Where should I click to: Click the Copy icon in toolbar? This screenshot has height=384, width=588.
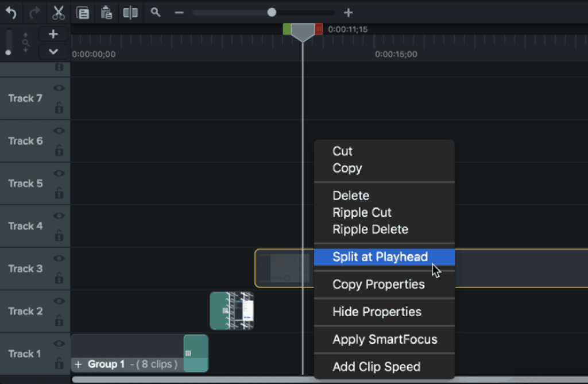[x=83, y=12]
